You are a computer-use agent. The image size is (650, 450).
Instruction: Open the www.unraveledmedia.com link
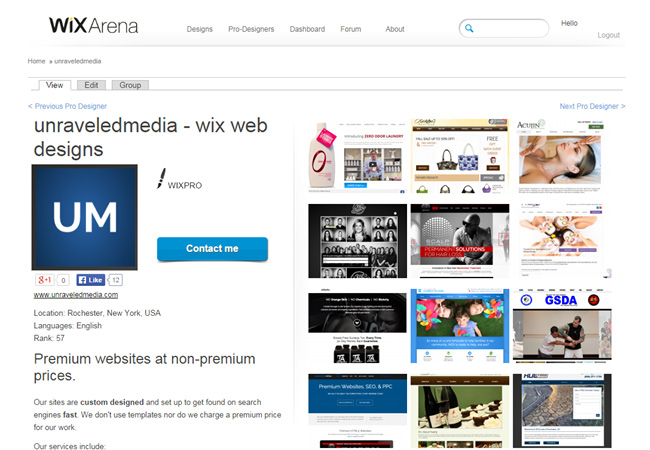pos(76,295)
